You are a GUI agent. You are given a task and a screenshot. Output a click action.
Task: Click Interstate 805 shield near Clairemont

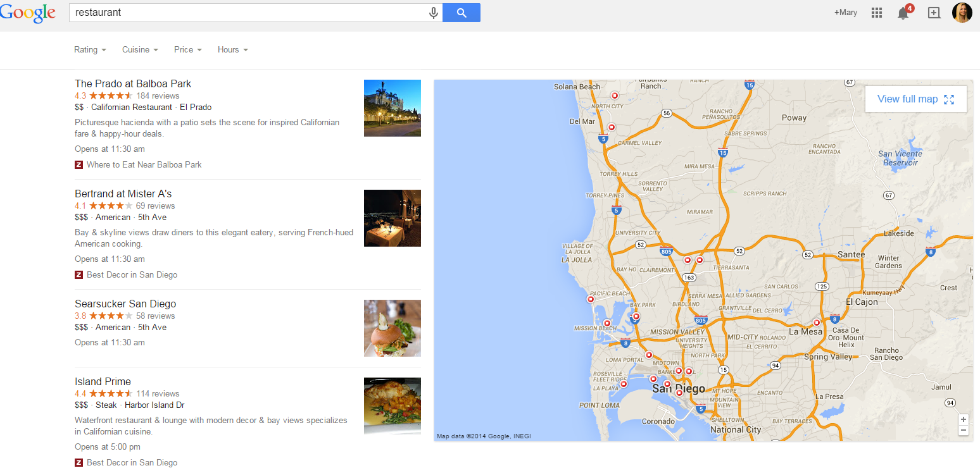click(666, 251)
